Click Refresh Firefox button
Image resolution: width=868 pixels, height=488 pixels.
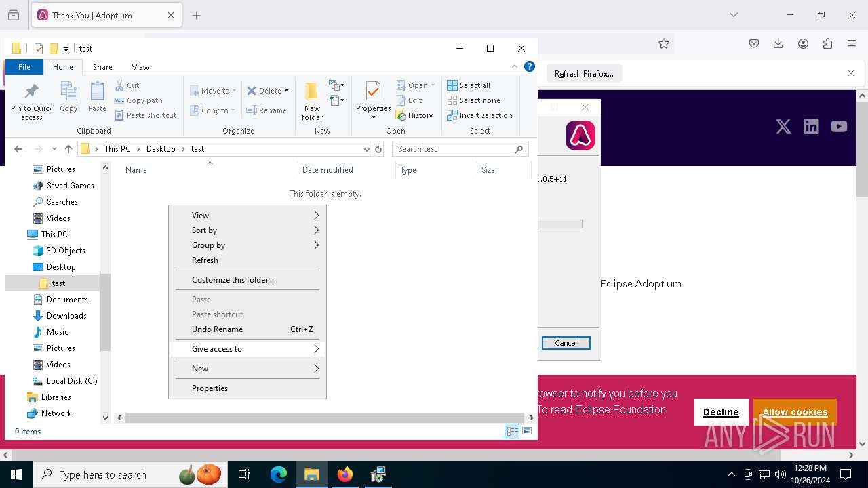(x=584, y=74)
